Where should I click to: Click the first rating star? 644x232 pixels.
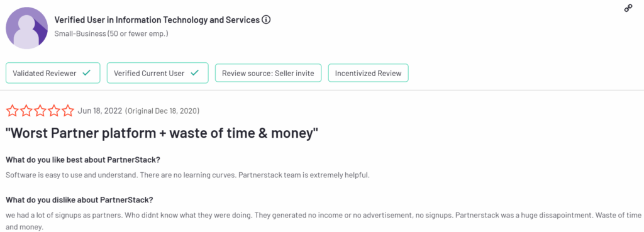[13, 111]
